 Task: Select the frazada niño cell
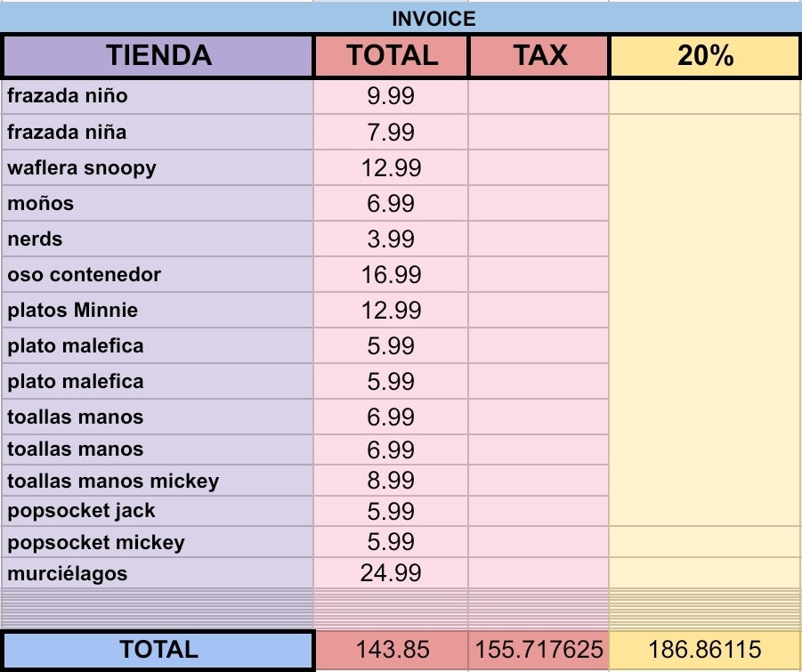[x=158, y=96]
